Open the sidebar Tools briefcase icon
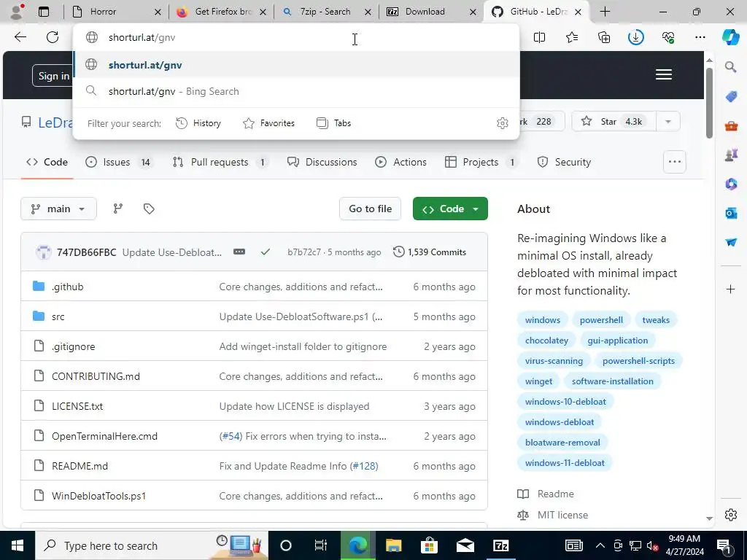Screen dimensions: 747x560 (731, 125)
